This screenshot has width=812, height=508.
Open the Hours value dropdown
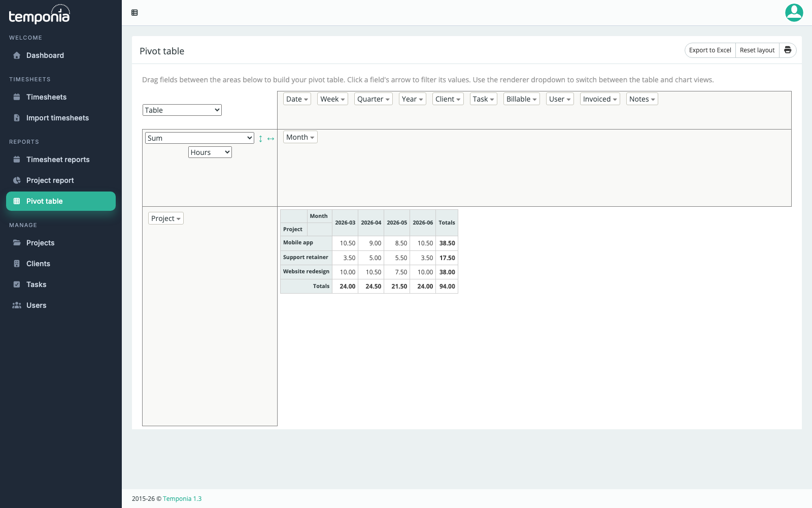(x=210, y=152)
